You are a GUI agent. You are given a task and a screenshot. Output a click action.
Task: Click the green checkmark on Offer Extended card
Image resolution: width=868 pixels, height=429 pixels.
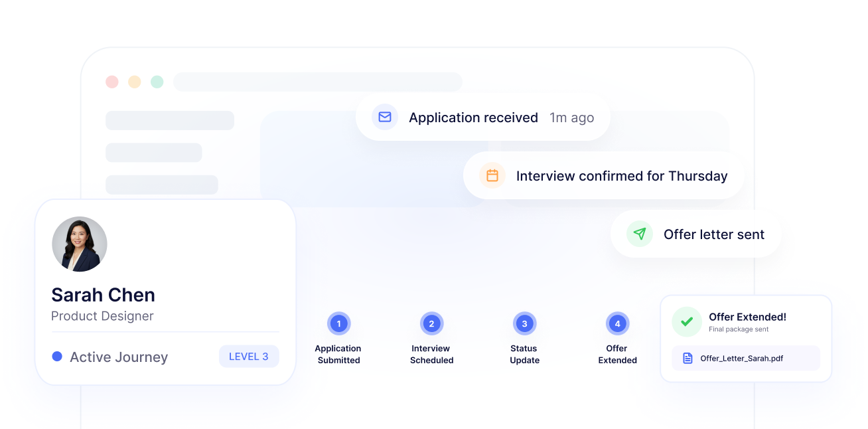pyautogui.click(x=687, y=322)
